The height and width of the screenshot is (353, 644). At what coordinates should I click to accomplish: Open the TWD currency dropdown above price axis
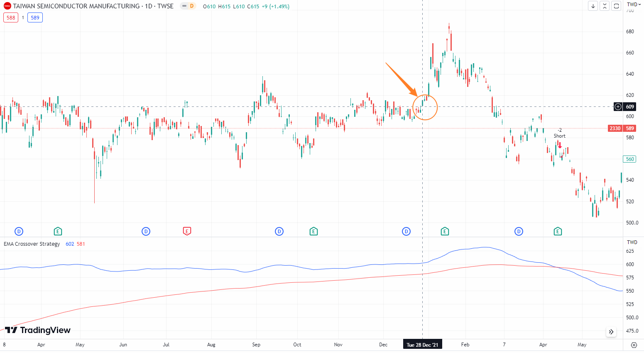point(634,5)
